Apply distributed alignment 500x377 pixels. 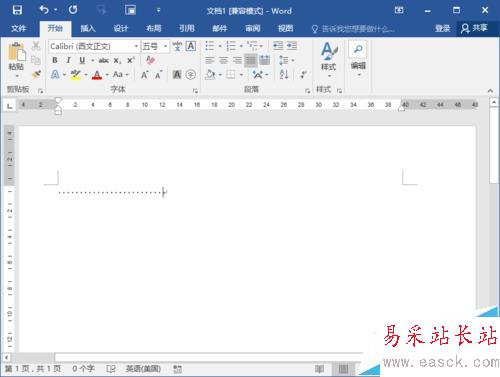tap(265, 60)
